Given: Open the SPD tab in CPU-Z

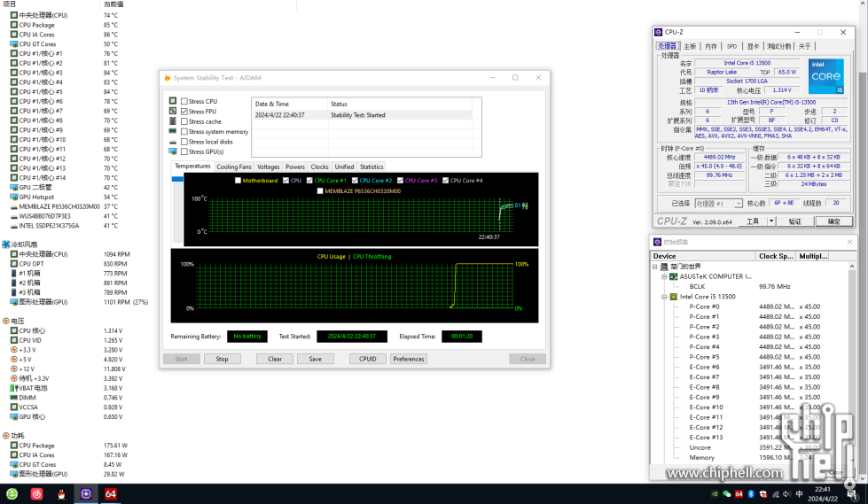Looking at the screenshot, I should [x=731, y=46].
